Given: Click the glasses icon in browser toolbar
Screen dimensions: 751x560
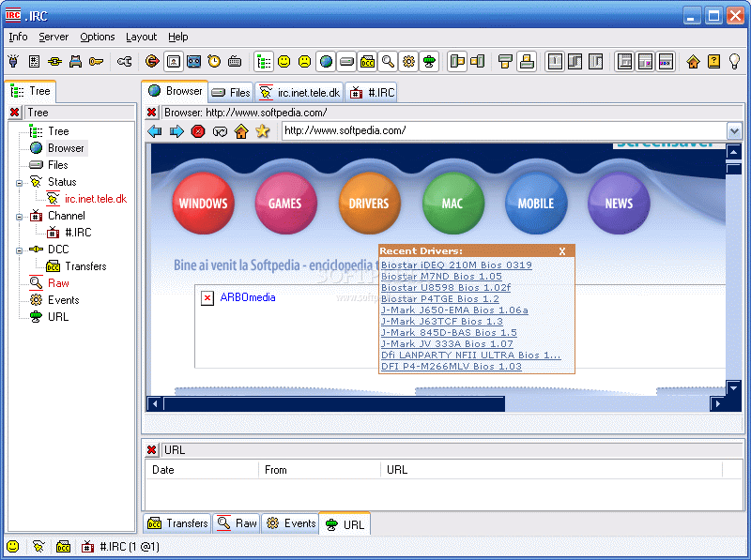Looking at the screenshot, I should [220, 131].
